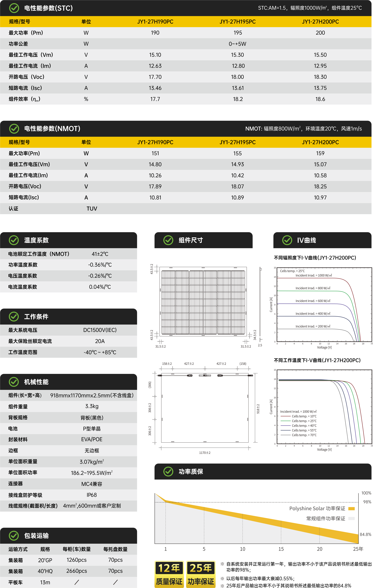373x588 pixels.
Task: Click the green checkmark icon beside 工作条件
Action: coord(14,316)
